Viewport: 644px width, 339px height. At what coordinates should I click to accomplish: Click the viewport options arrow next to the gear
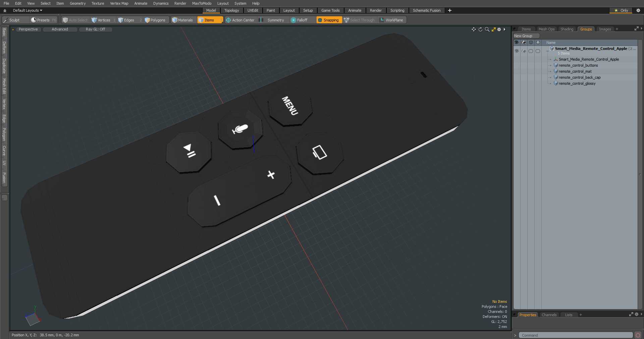tap(504, 29)
